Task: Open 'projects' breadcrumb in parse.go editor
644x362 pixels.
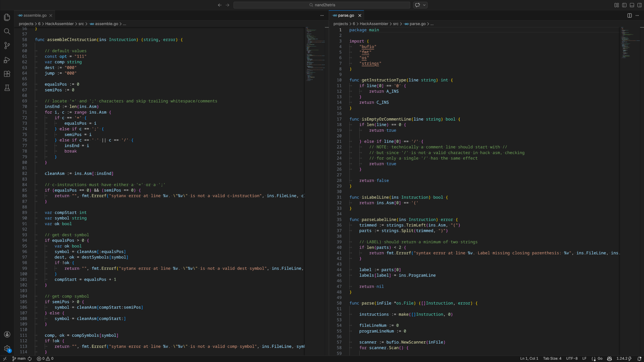Action: click(x=341, y=24)
